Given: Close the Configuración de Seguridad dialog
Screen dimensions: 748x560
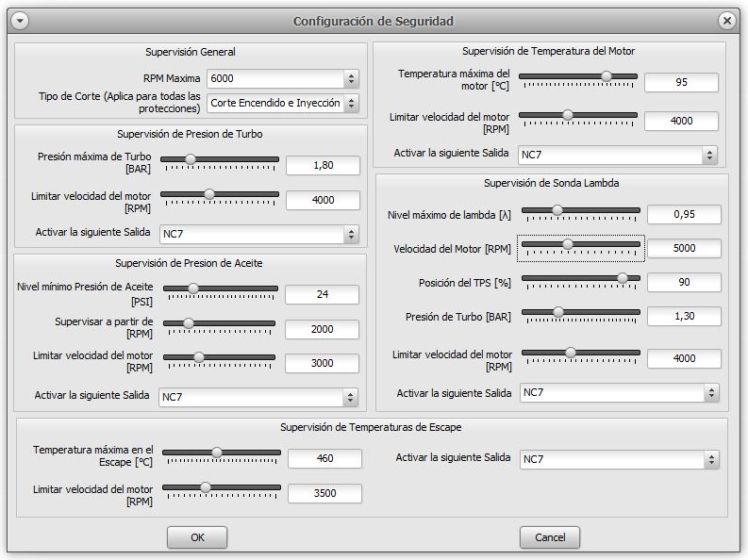Looking at the screenshot, I should point(726,21).
